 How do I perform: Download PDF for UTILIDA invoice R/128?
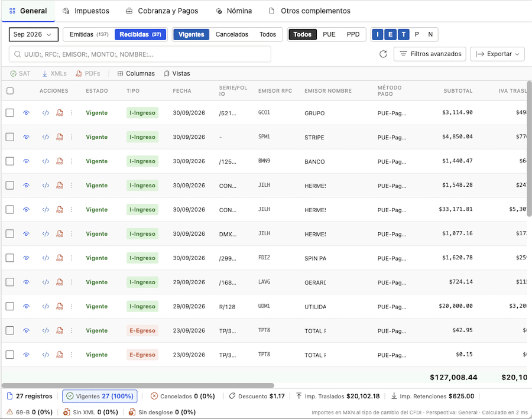(x=60, y=306)
